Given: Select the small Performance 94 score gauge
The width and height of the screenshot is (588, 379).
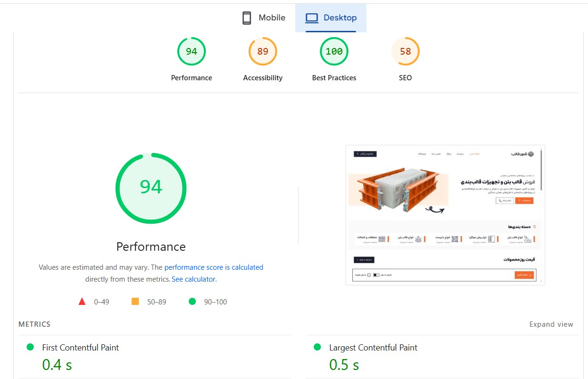Looking at the screenshot, I should click(191, 51).
